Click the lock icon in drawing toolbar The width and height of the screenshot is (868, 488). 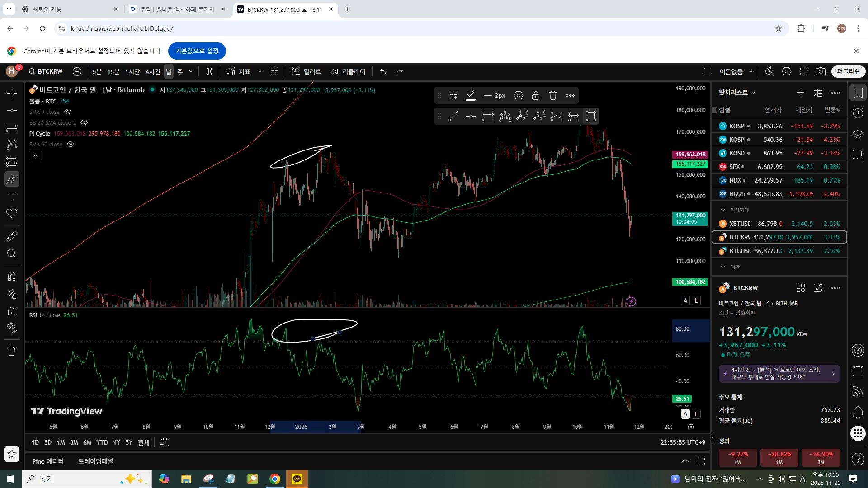click(536, 95)
